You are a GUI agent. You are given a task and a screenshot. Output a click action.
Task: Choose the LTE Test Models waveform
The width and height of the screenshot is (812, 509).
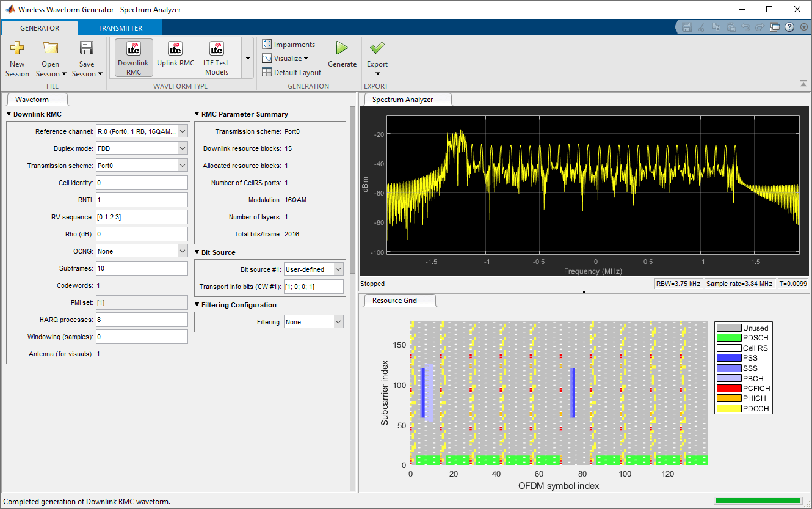(216, 58)
